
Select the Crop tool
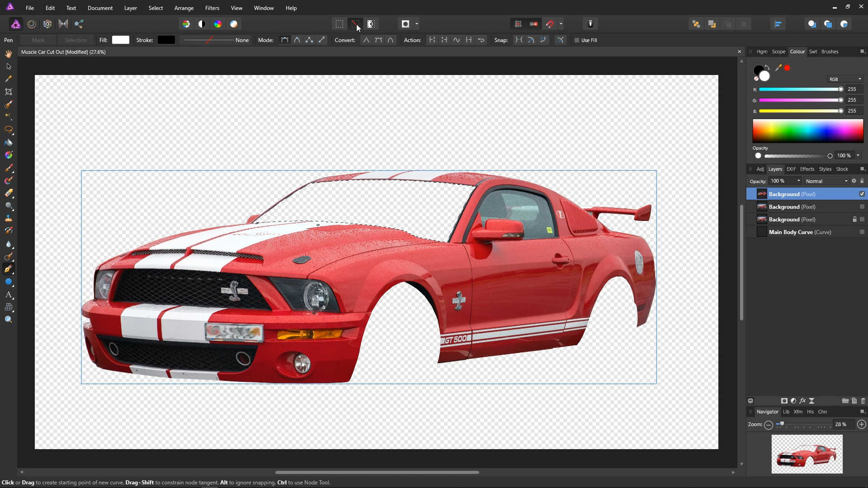point(9,92)
